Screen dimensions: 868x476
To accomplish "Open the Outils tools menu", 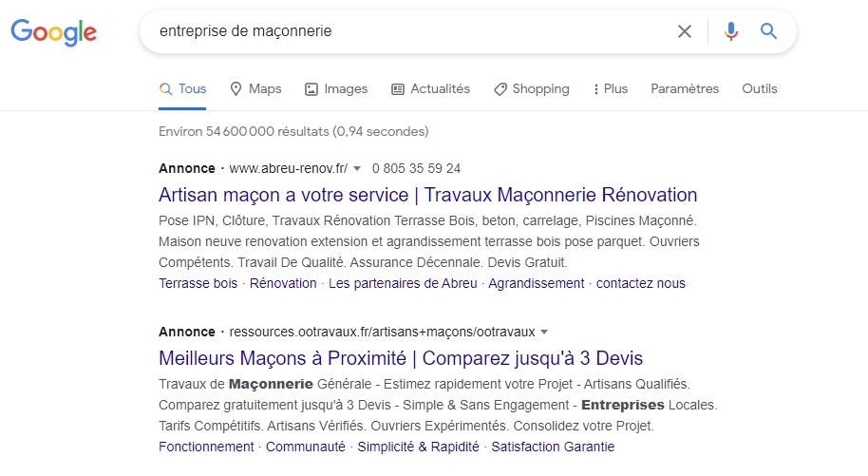I will coord(760,88).
